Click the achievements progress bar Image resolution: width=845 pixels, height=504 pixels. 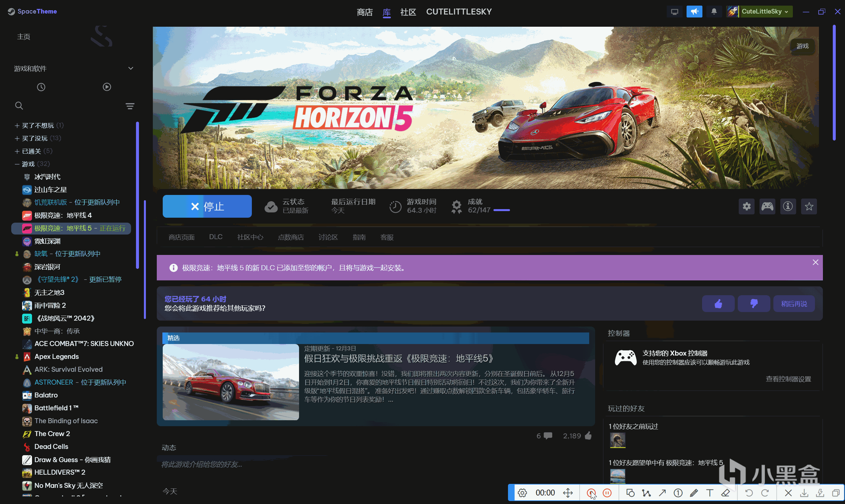(501, 210)
